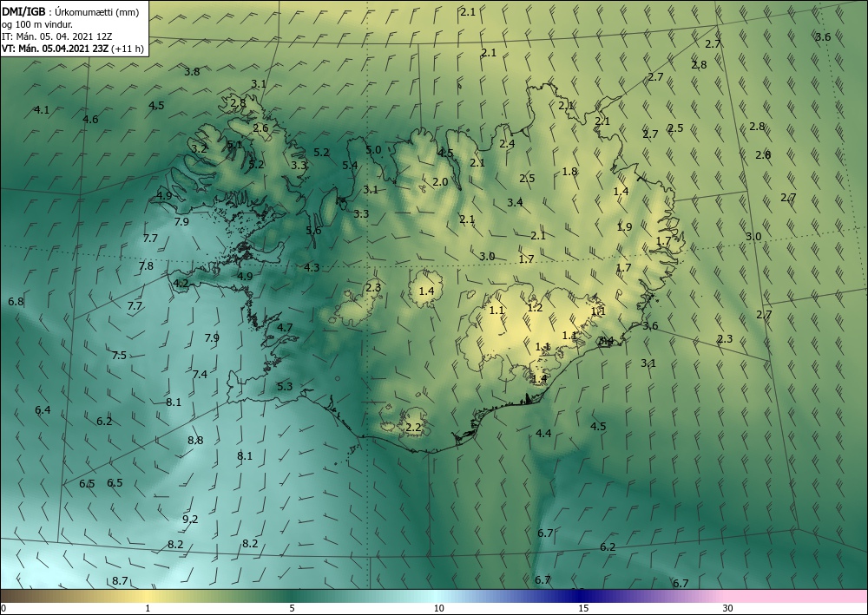
Task: Click the 'VT: Mán. 05.04.2021 23Z (+11 h)' line
Action: (73, 49)
